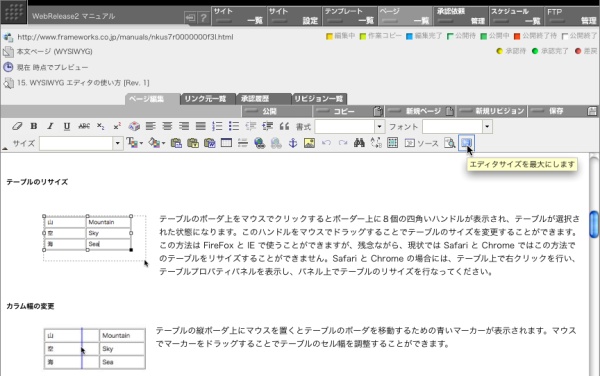Open the text color picker

tap(135, 143)
